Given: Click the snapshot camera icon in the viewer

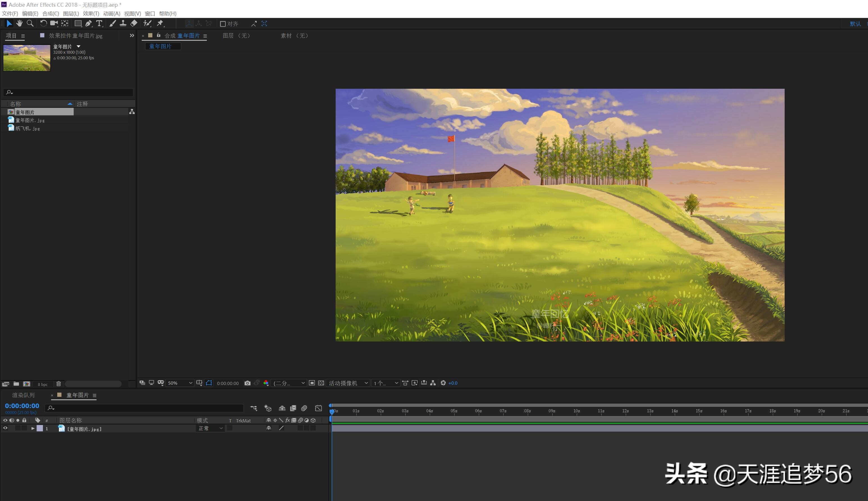Looking at the screenshot, I should pyautogui.click(x=247, y=383).
